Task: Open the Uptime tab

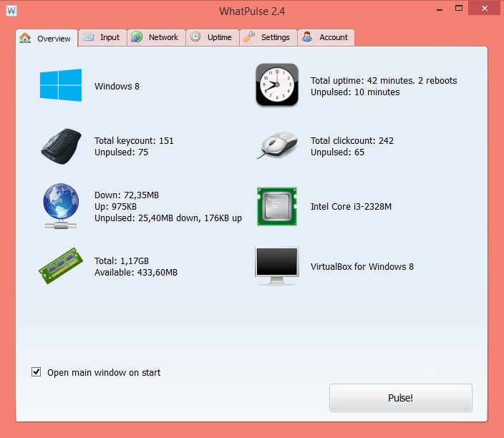Action: [x=213, y=38]
